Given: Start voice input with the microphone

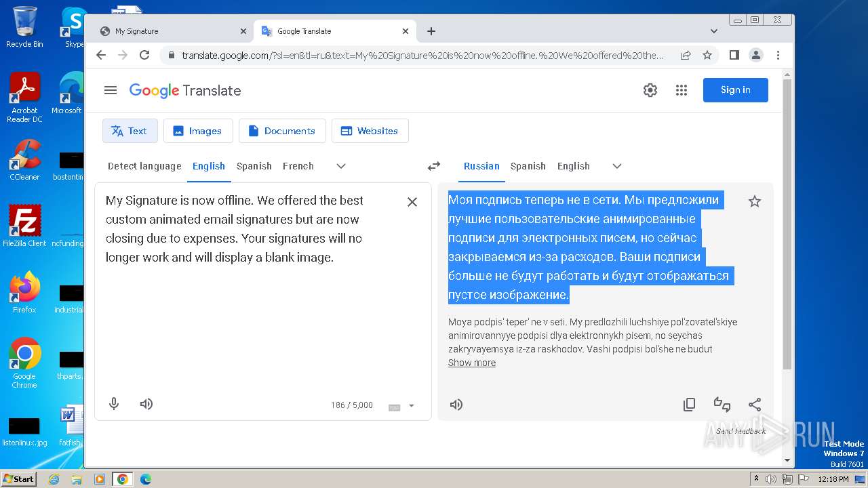Looking at the screenshot, I should 114,404.
